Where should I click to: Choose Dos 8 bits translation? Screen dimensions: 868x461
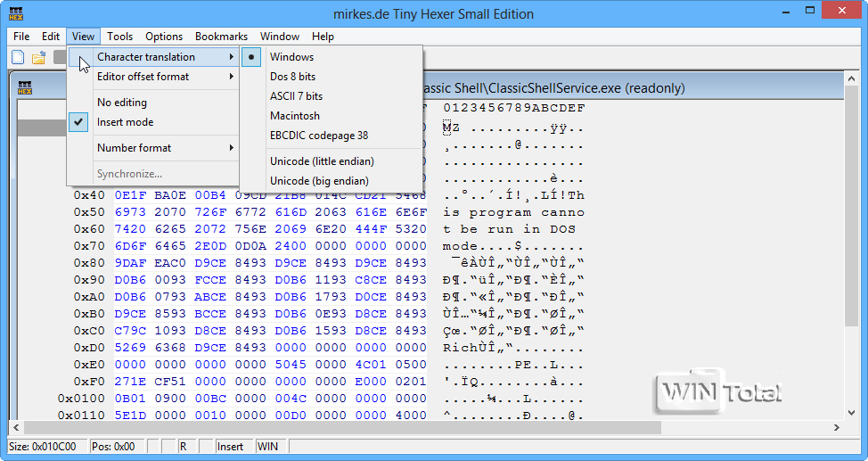point(292,77)
